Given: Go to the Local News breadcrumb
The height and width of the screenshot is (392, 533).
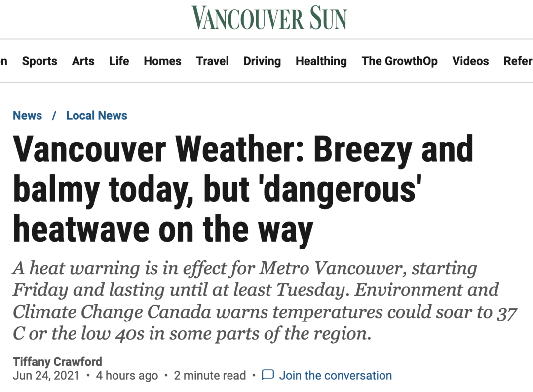Looking at the screenshot, I should 97,116.
